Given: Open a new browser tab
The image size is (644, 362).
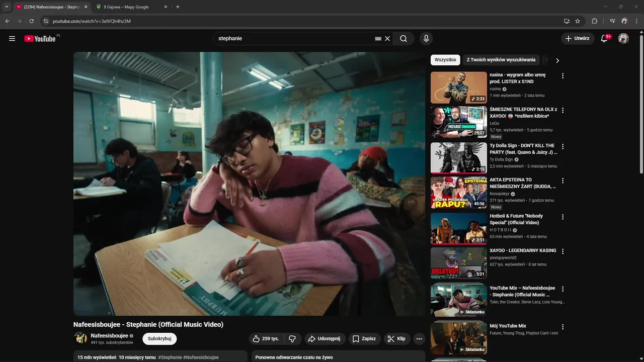Looking at the screenshot, I should click(x=178, y=7).
